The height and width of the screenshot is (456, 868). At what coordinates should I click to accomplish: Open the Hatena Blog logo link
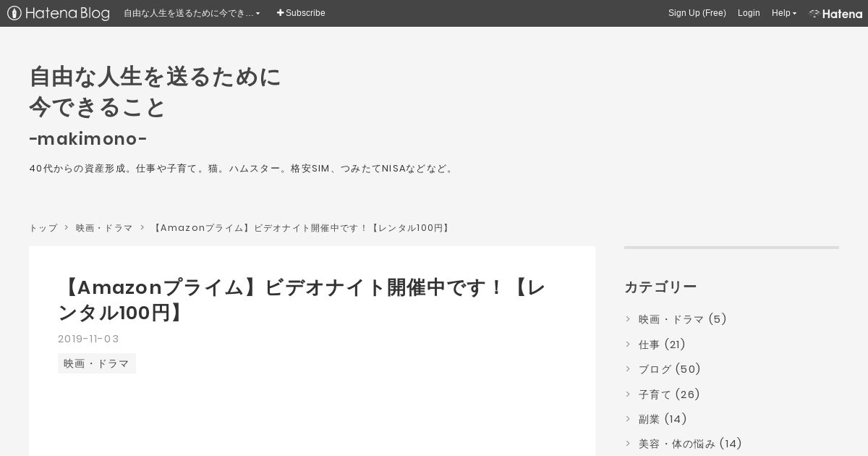tap(58, 13)
